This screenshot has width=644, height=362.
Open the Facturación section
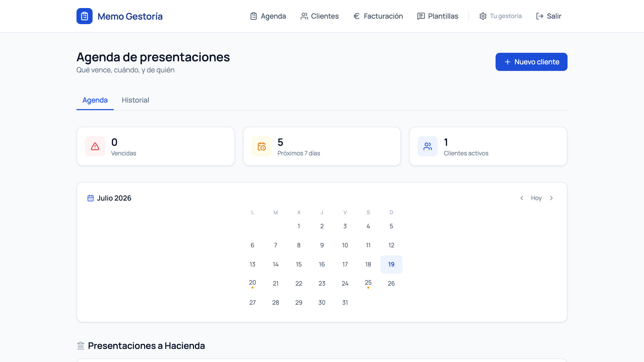click(378, 16)
